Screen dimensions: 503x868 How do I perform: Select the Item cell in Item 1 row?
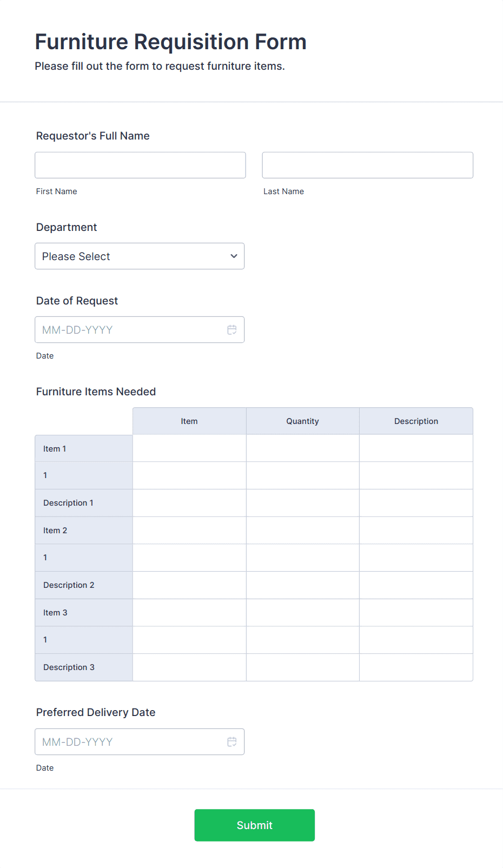click(189, 448)
